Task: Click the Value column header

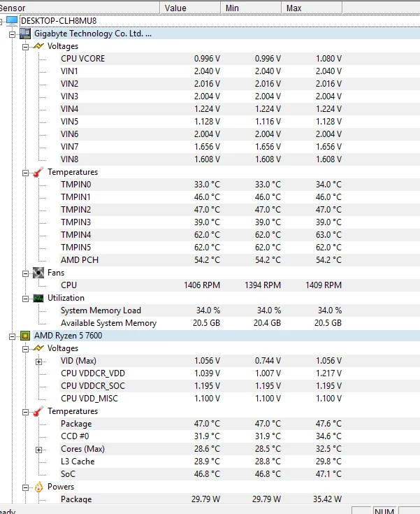Action: pos(190,8)
